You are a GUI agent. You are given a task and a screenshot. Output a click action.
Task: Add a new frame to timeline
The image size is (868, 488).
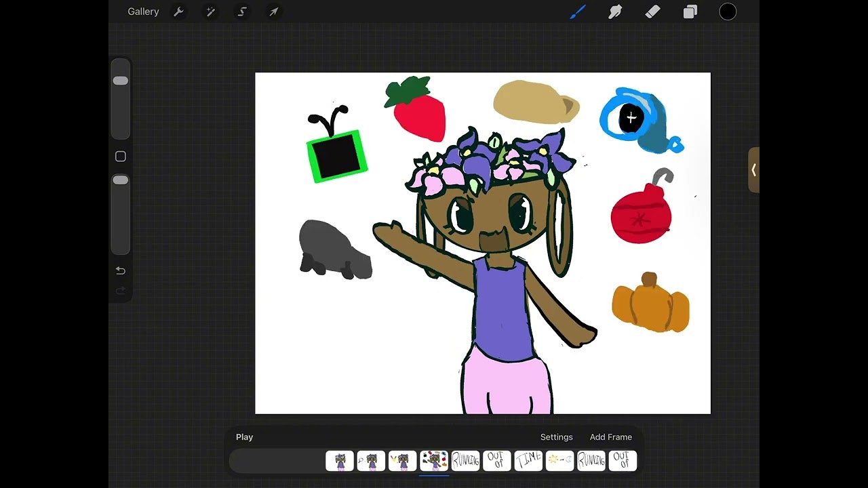[x=611, y=437]
